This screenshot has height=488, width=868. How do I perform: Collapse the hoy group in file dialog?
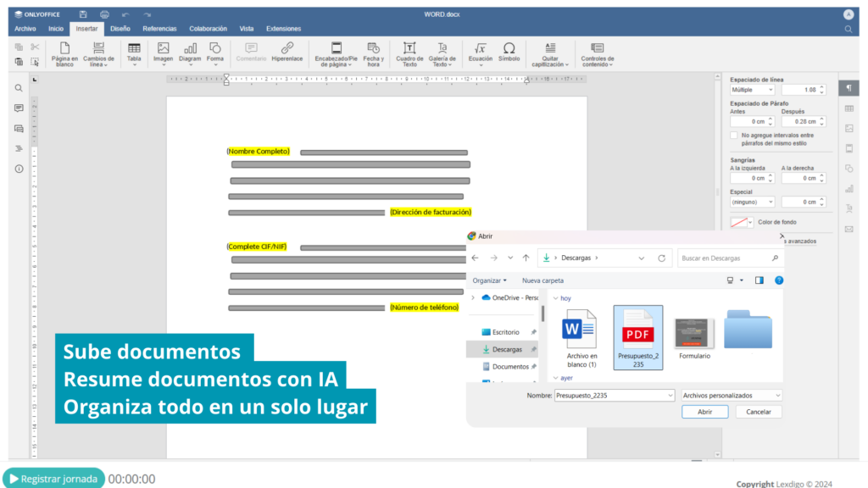(x=555, y=298)
